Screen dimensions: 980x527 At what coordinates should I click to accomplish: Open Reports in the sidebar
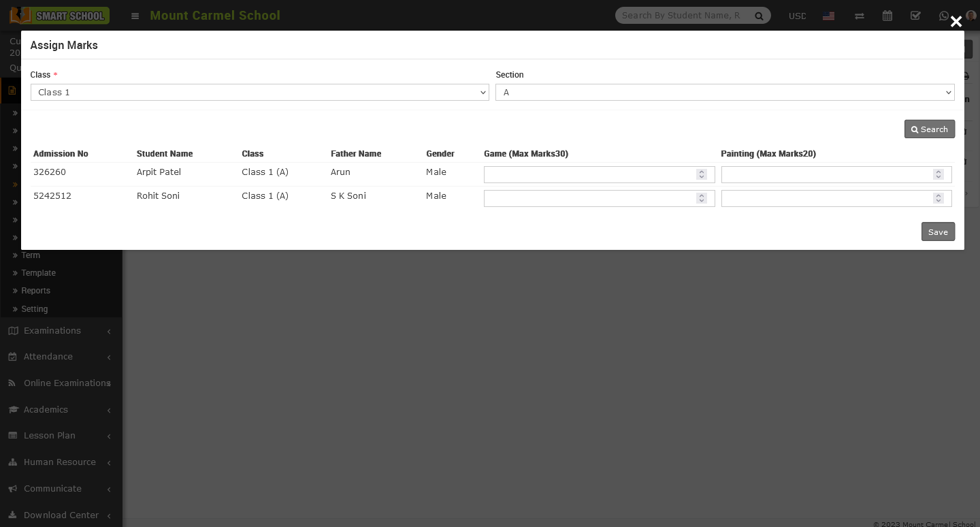[x=35, y=291]
